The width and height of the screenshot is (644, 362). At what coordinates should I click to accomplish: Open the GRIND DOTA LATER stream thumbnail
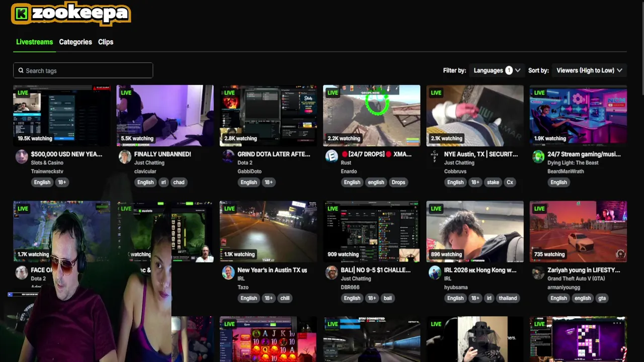pos(268,116)
